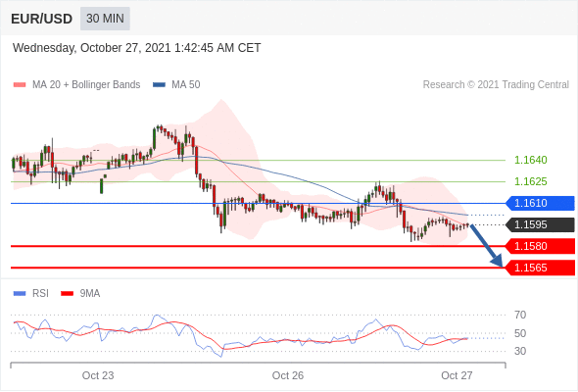Image resolution: width=578 pixels, height=392 pixels.
Task: Click the RSI 30 level label
Action: pyautogui.click(x=520, y=351)
